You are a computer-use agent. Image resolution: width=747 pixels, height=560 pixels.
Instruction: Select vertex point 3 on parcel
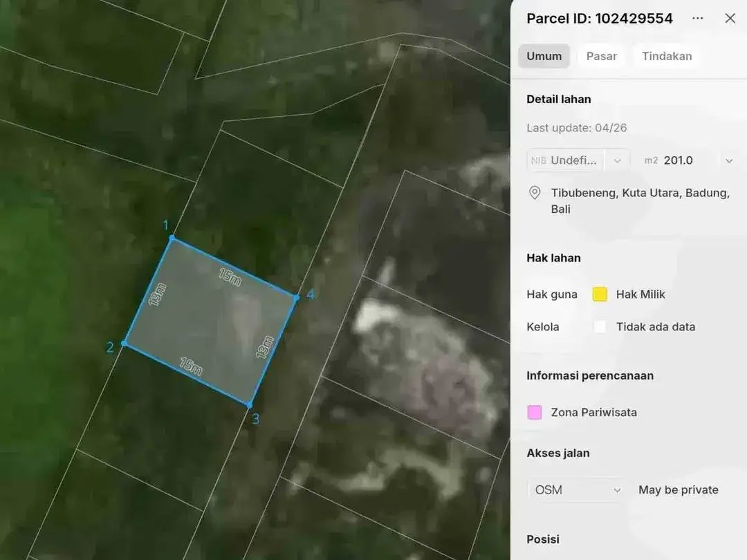click(249, 405)
